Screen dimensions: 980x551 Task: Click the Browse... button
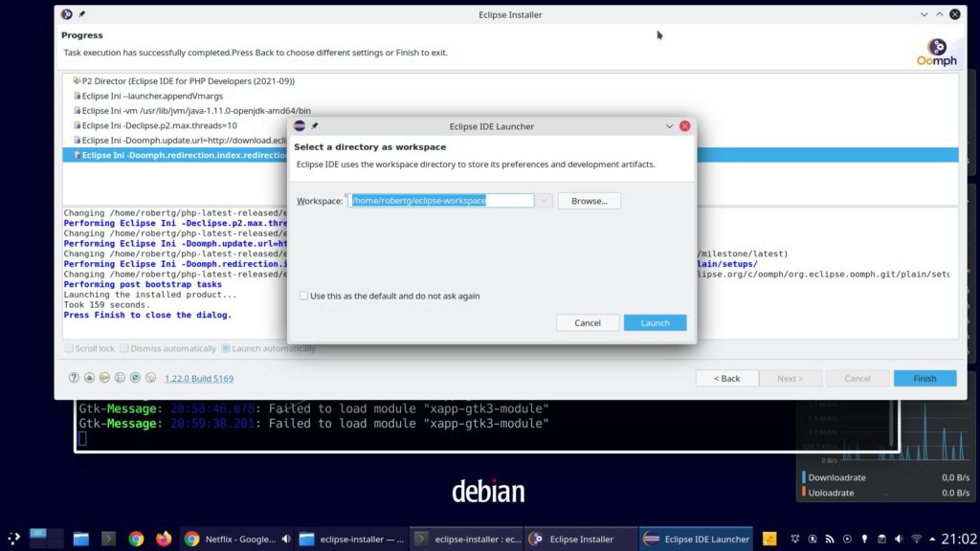(589, 201)
